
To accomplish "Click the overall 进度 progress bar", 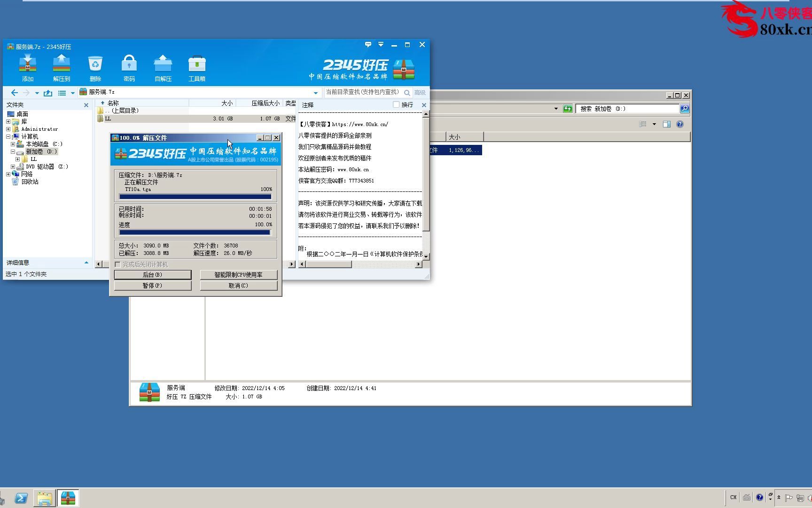I will click(195, 232).
